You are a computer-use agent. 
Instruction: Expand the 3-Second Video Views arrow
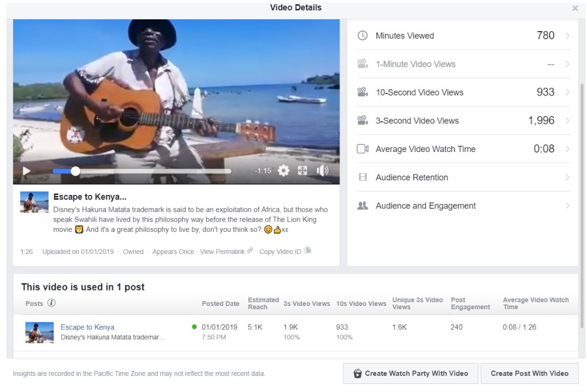pos(567,121)
